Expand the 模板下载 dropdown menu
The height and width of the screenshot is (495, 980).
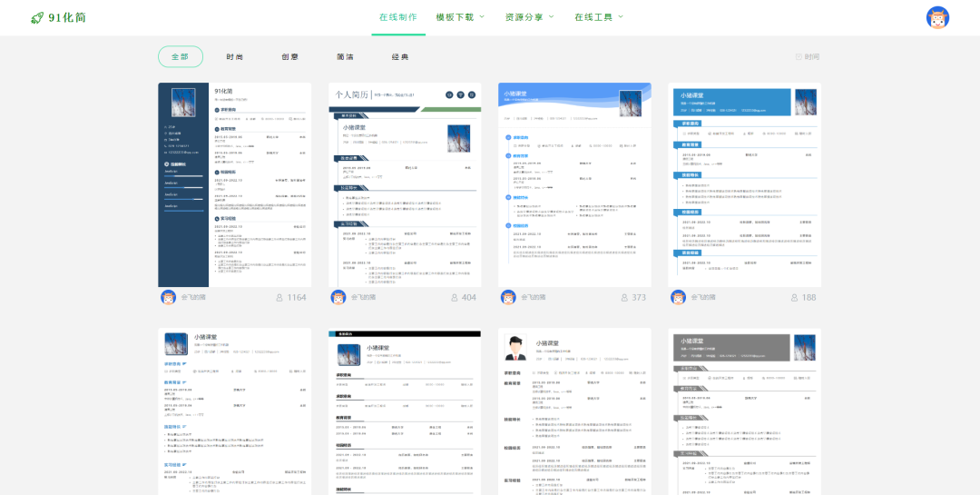point(461,17)
